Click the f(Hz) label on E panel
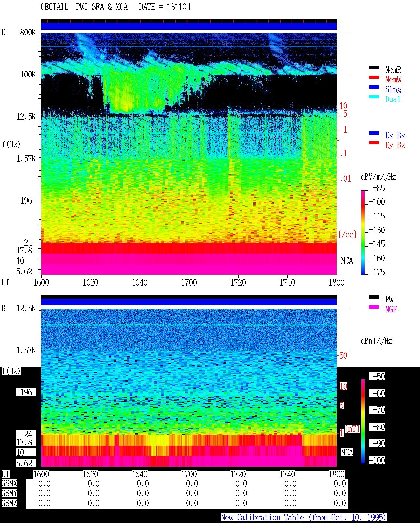The width and height of the screenshot is (420, 523). [11, 144]
